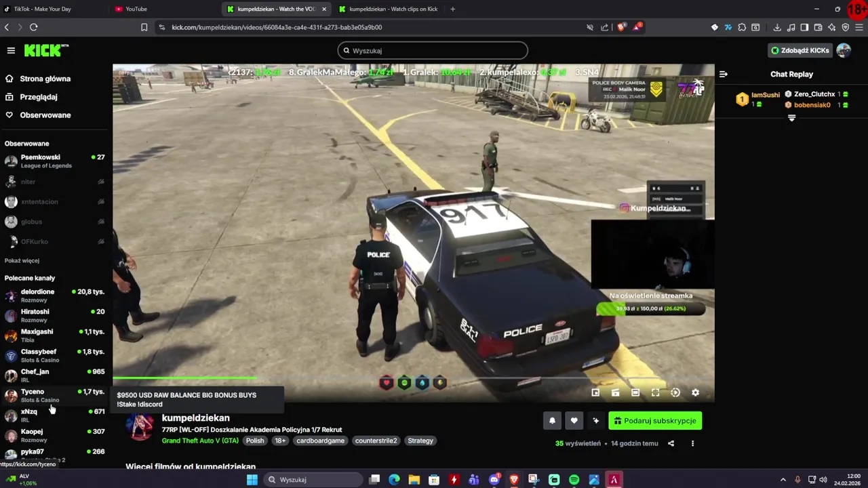Click Podaruj subskrypcje gift button
This screenshot has height=488, width=868.
click(655, 421)
